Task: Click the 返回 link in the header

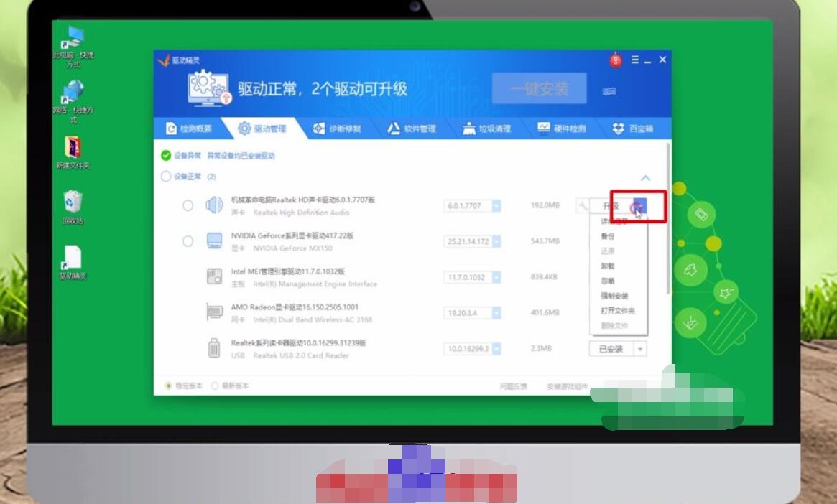Action: (x=609, y=91)
